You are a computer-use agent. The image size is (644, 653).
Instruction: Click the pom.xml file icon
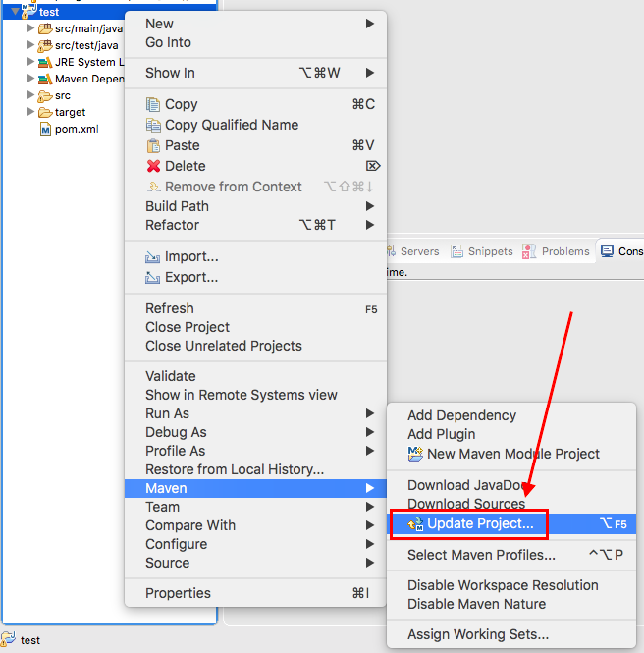pyautogui.click(x=45, y=129)
